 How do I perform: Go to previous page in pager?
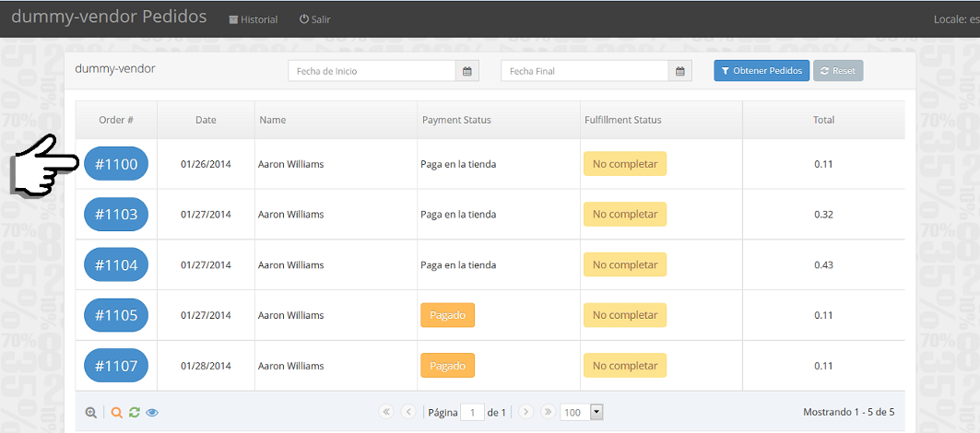pyautogui.click(x=408, y=412)
